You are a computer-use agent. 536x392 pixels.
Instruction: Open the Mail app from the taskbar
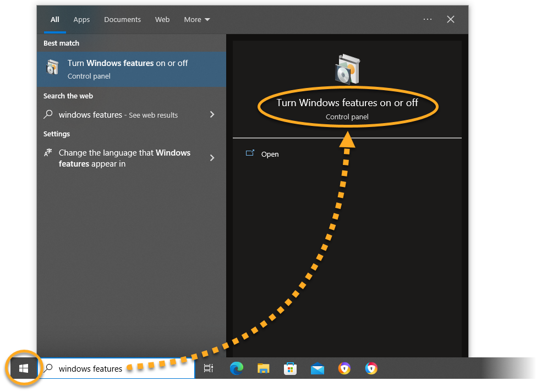pyautogui.click(x=318, y=368)
